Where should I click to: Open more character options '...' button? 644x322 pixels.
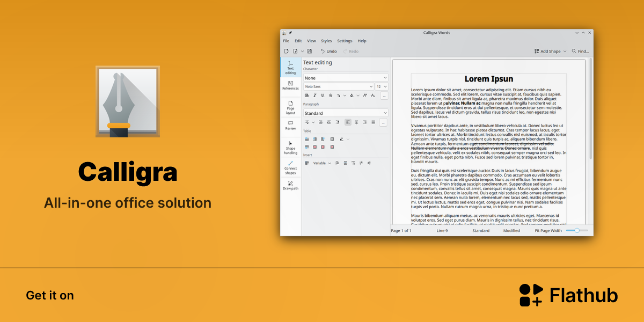point(384,96)
